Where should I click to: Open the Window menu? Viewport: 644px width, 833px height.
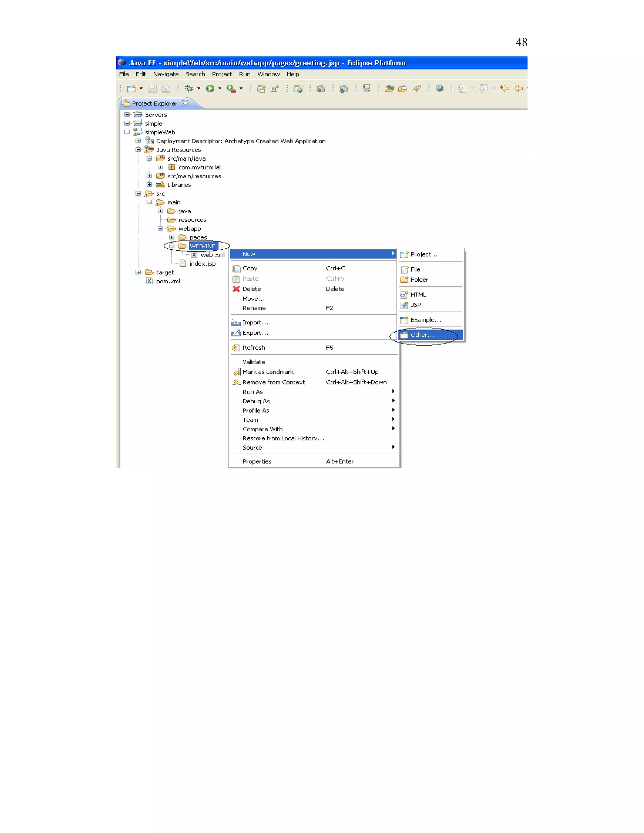point(269,74)
